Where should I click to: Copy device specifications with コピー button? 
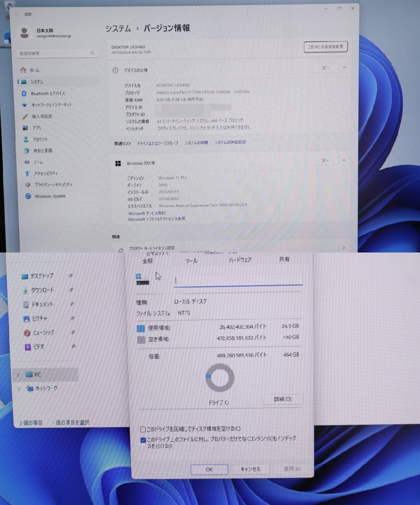pos(325,68)
